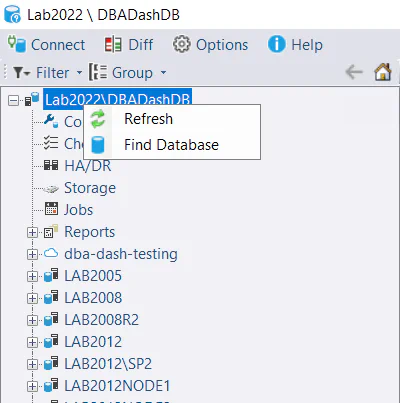The height and width of the screenshot is (403, 400).
Task: Click the wrench configuration icon
Action: 51,121
